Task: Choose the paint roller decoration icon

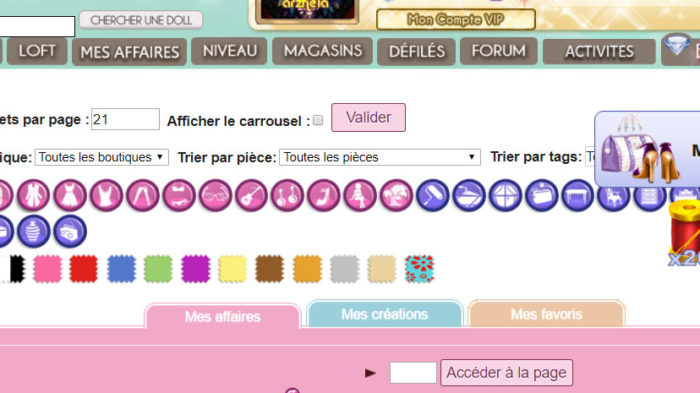Action: [x=433, y=195]
